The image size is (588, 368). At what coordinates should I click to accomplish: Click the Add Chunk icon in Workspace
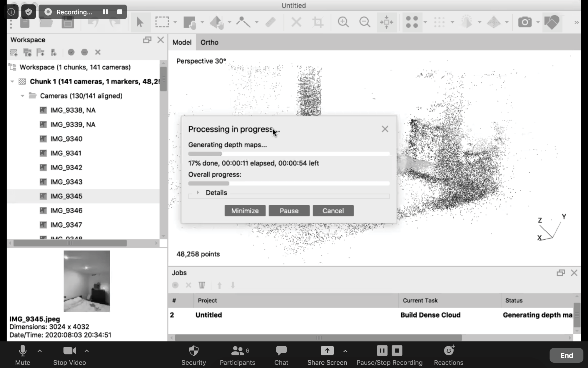tap(14, 52)
